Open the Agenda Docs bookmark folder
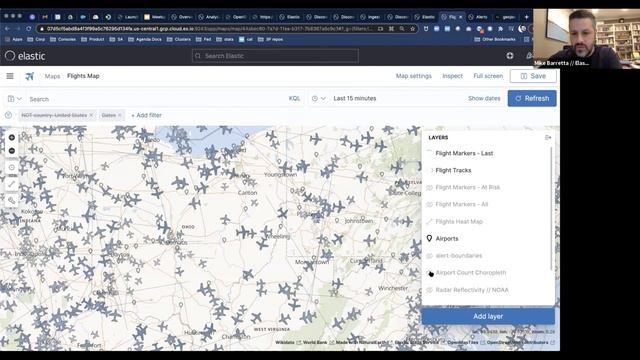This screenshot has width=640, height=360. [x=145, y=40]
